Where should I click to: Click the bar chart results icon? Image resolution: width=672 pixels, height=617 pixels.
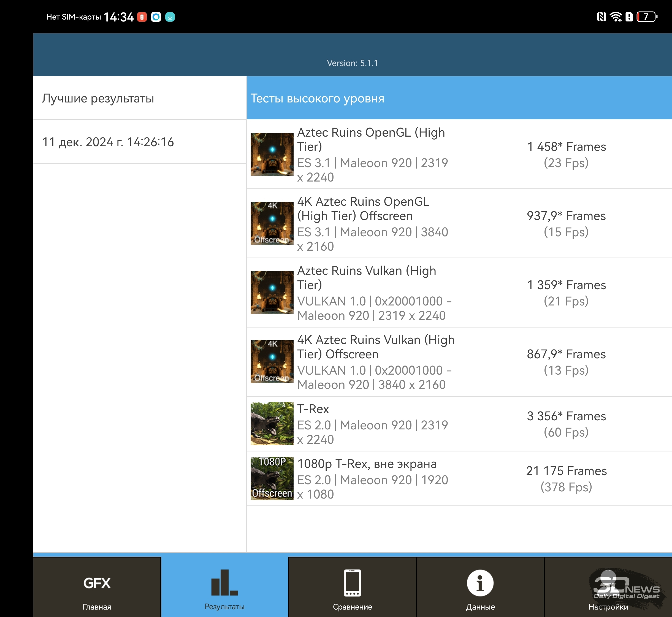pyautogui.click(x=225, y=583)
